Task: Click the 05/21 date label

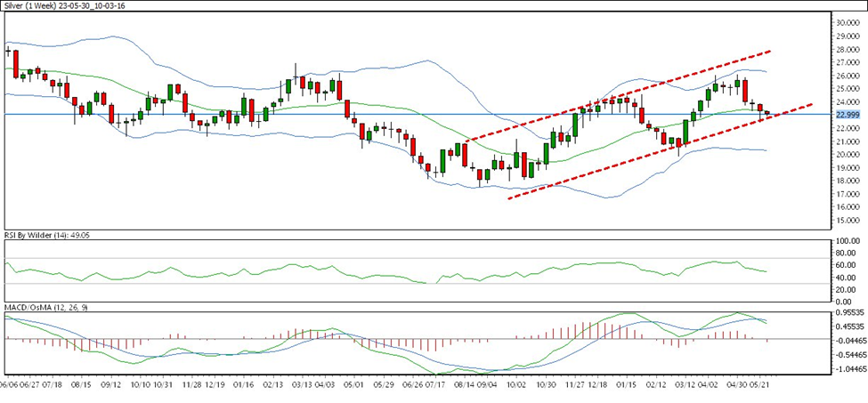Action: [x=759, y=383]
